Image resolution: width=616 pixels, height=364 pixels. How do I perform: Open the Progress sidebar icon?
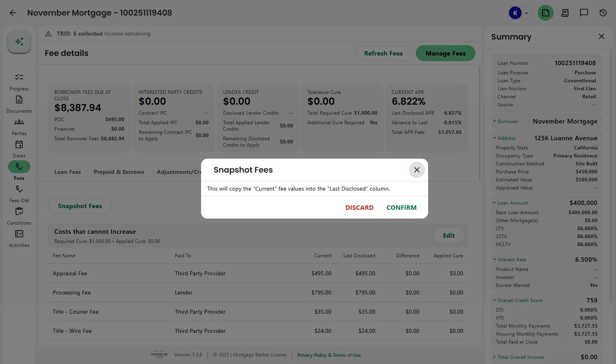click(19, 78)
